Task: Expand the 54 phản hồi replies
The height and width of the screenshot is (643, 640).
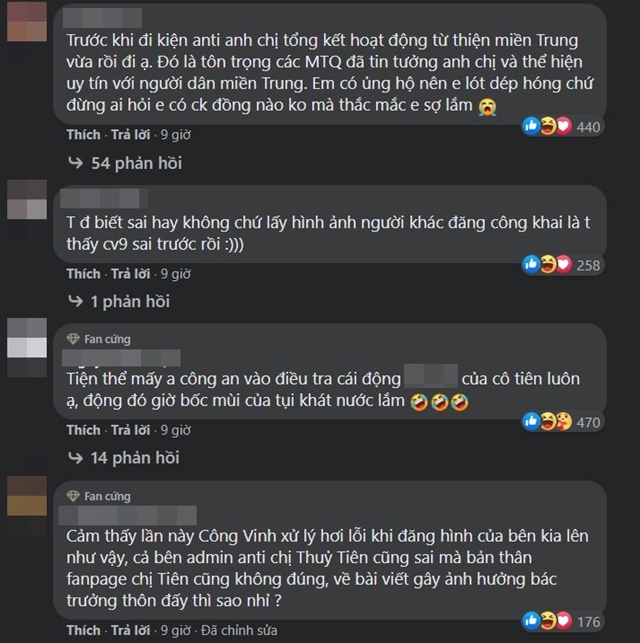Action: [137, 163]
